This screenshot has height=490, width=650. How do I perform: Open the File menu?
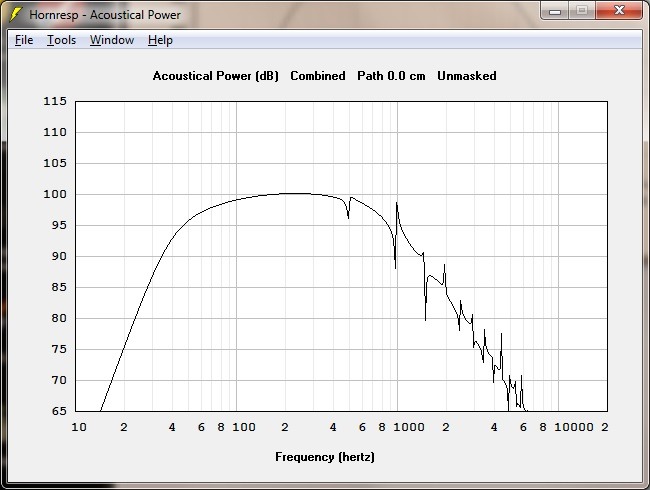24,40
